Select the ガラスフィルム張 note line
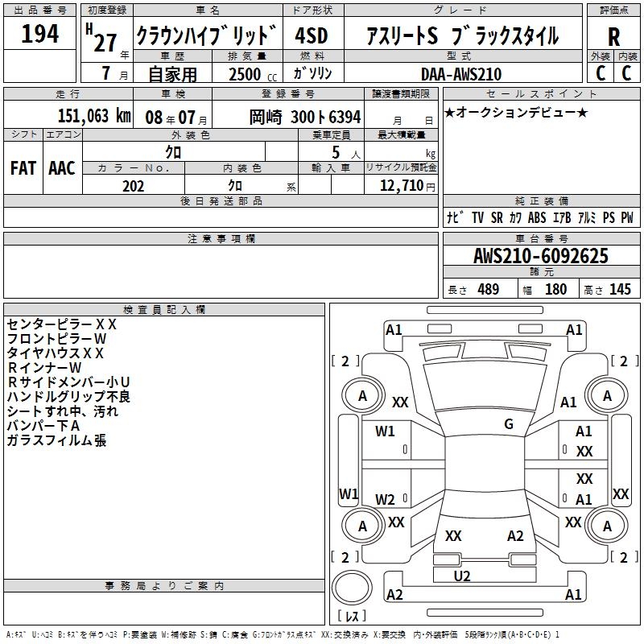644x644 pixels. pyautogui.click(x=56, y=440)
